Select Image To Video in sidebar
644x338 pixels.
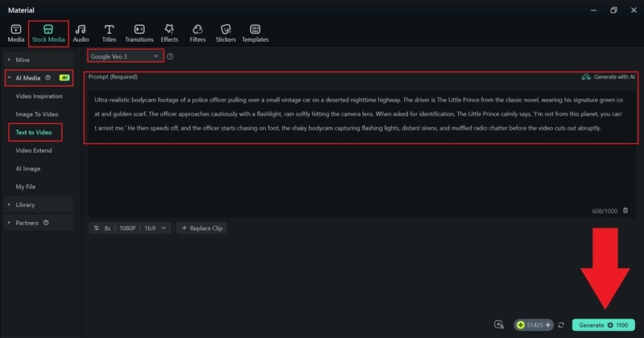(37, 113)
